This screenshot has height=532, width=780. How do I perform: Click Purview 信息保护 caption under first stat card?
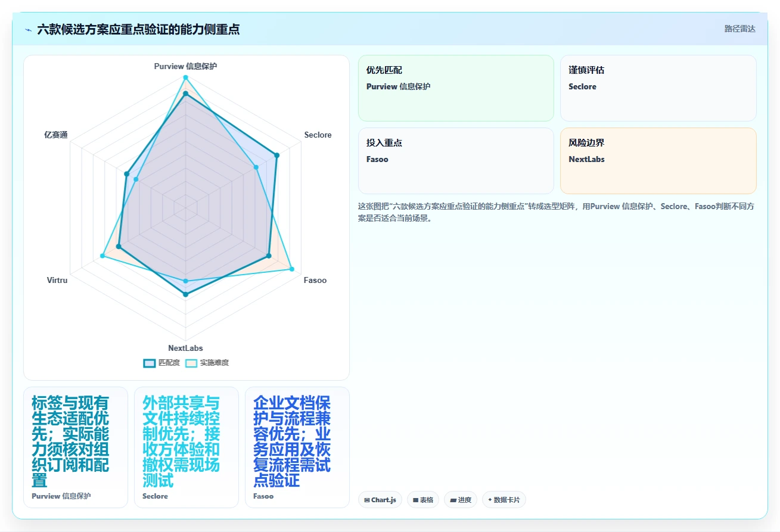(61, 496)
